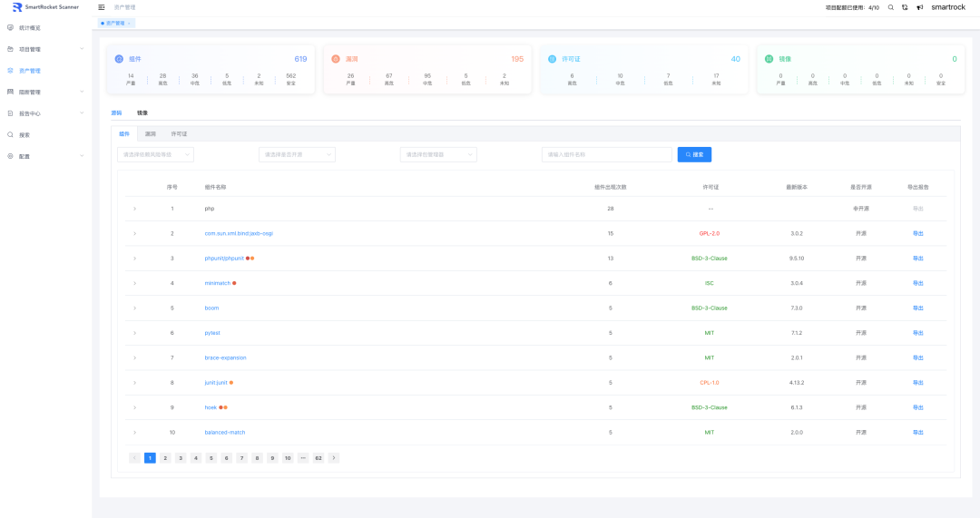Viewport: 980px width, 518px height.
Task: Open the 请选择依赖风险等级 dropdown
Action: pyautogui.click(x=155, y=155)
